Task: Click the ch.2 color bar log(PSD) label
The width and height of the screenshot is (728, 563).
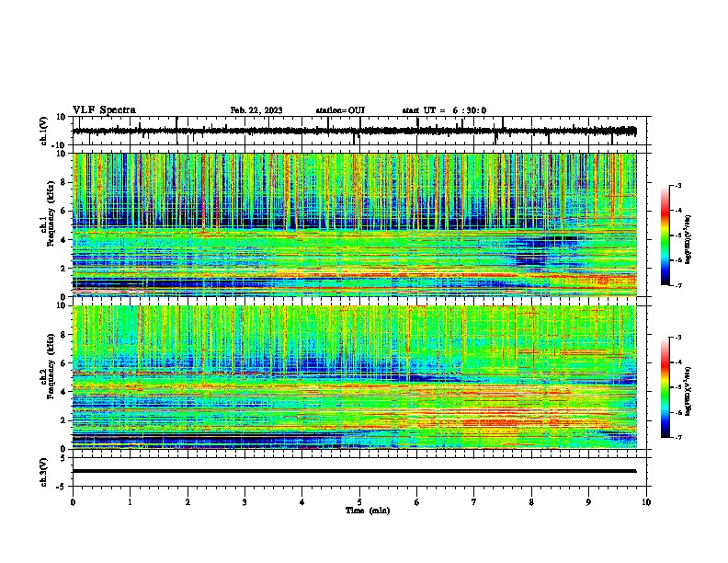Action: 688,391
